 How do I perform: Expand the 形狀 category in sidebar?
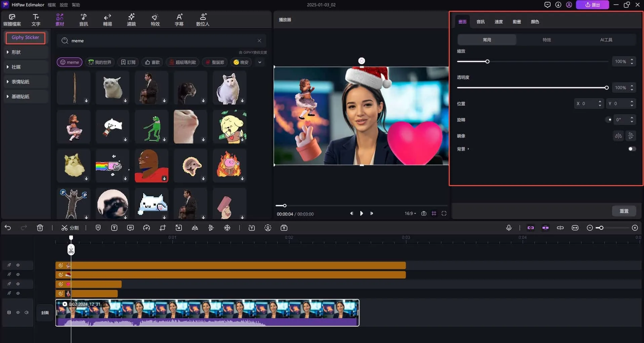(16, 52)
